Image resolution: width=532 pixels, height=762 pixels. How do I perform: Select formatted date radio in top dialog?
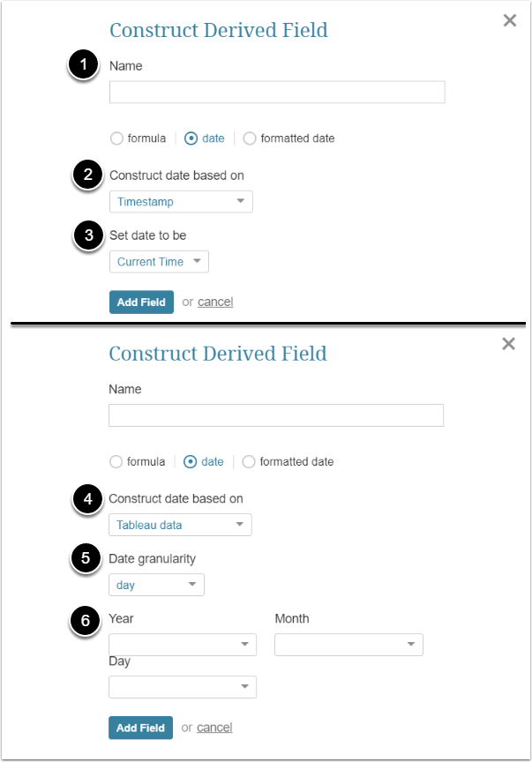click(x=250, y=138)
